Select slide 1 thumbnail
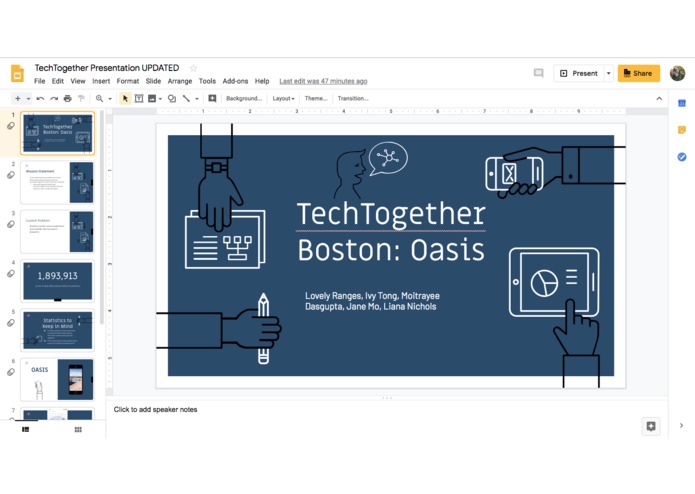Viewport: 695px width, 494px height. pos(58,133)
